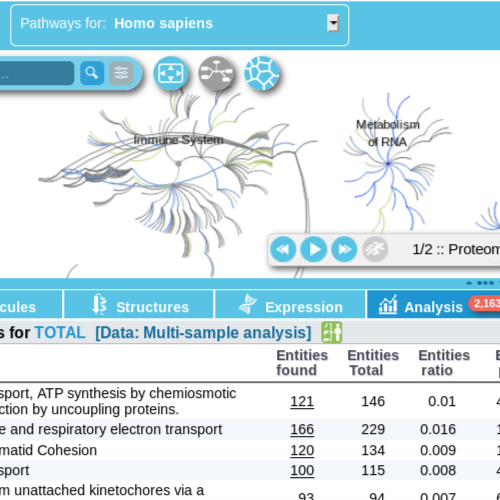This screenshot has width=500, height=500.
Task: Play the sample animation
Action: pos(314,249)
